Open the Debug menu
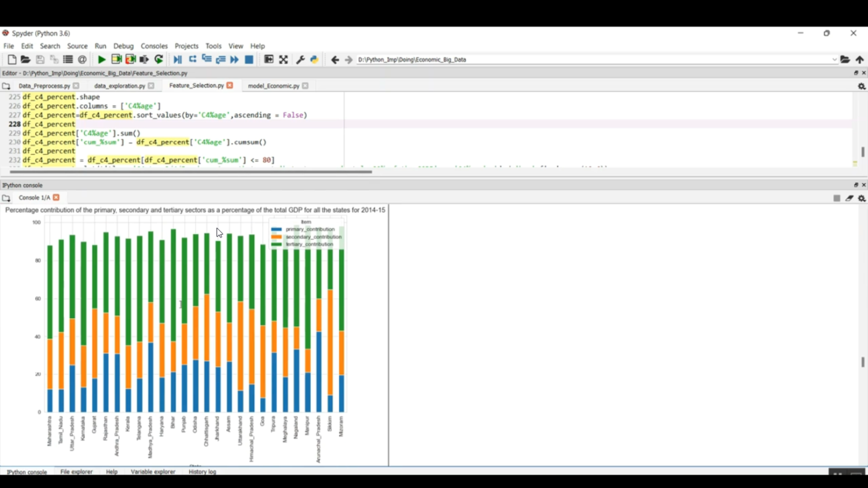This screenshot has width=868, height=488. [123, 46]
